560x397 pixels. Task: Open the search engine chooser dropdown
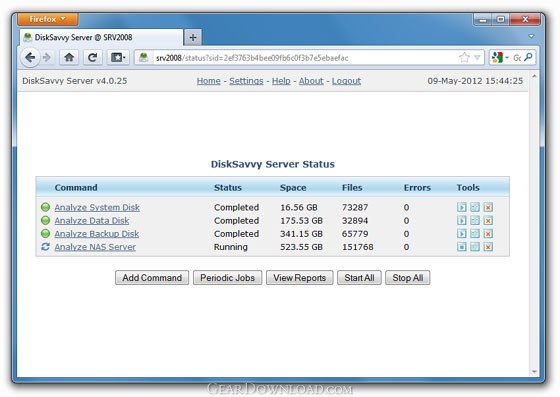(x=500, y=57)
